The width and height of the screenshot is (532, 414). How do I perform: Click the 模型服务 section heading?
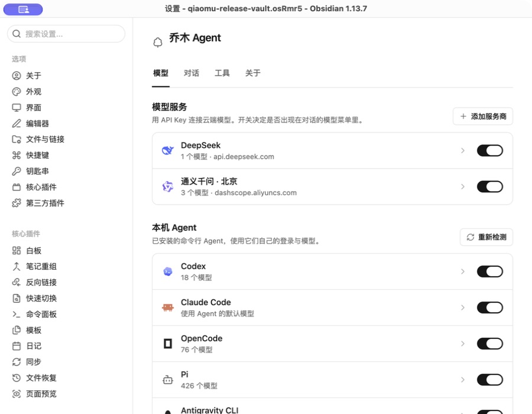(x=169, y=107)
